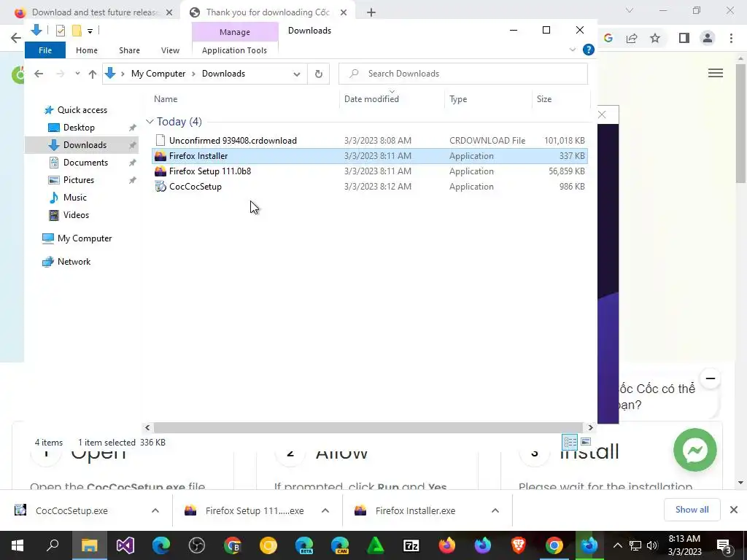747x560 pixels.
Task: Open Facebook Messenger chat bubble
Action: click(695, 450)
